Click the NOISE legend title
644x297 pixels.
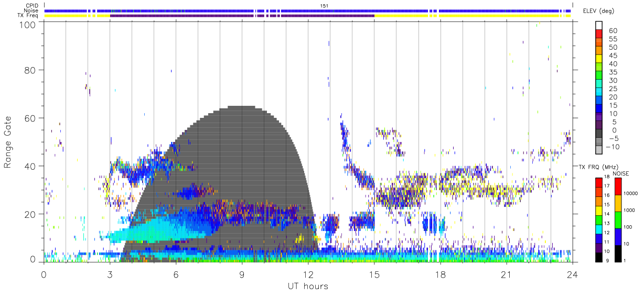coord(622,173)
